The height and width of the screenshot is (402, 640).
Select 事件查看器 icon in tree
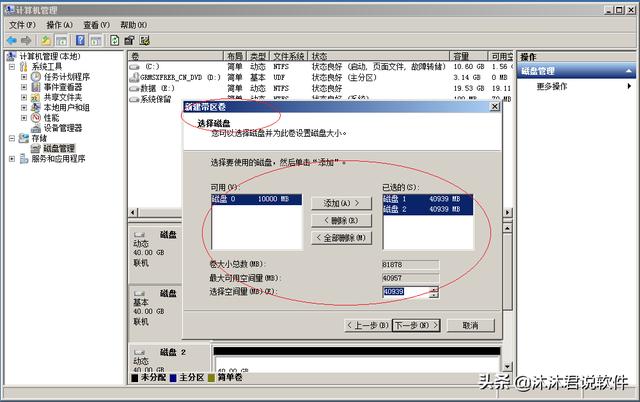[36, 87]
